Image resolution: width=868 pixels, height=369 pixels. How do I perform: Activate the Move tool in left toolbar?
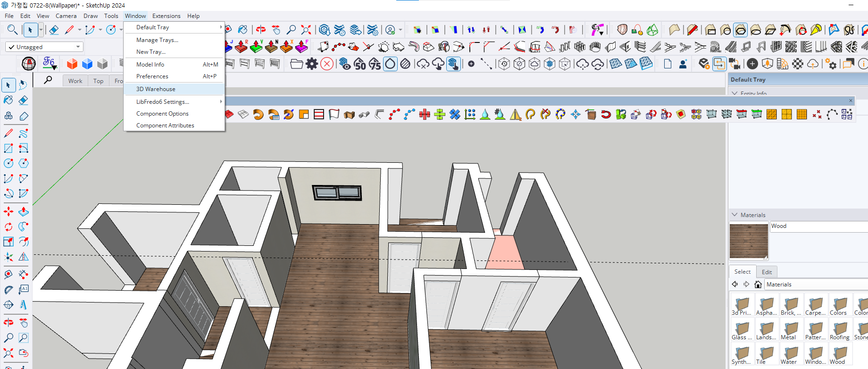tap(8, 211)
